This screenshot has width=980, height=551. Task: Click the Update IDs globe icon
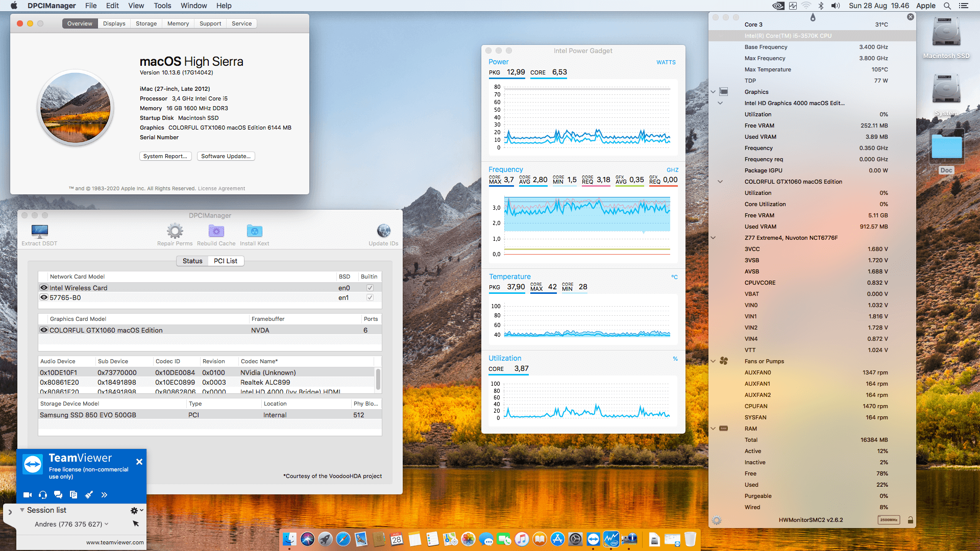pos(383,231)
